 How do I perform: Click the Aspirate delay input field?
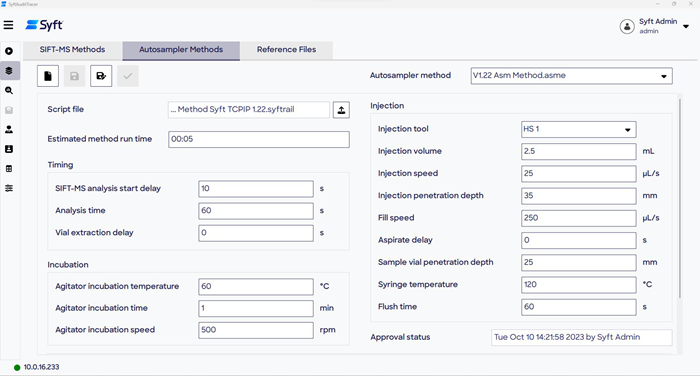click(579, 240)
